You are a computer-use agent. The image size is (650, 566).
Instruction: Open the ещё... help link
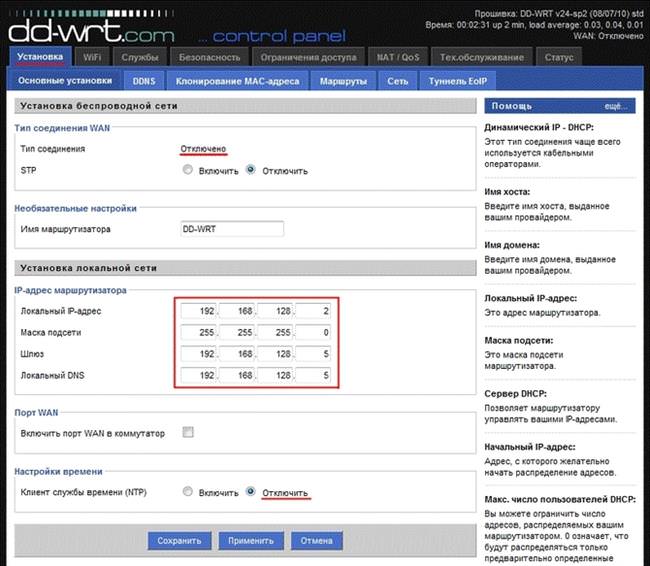616,107
